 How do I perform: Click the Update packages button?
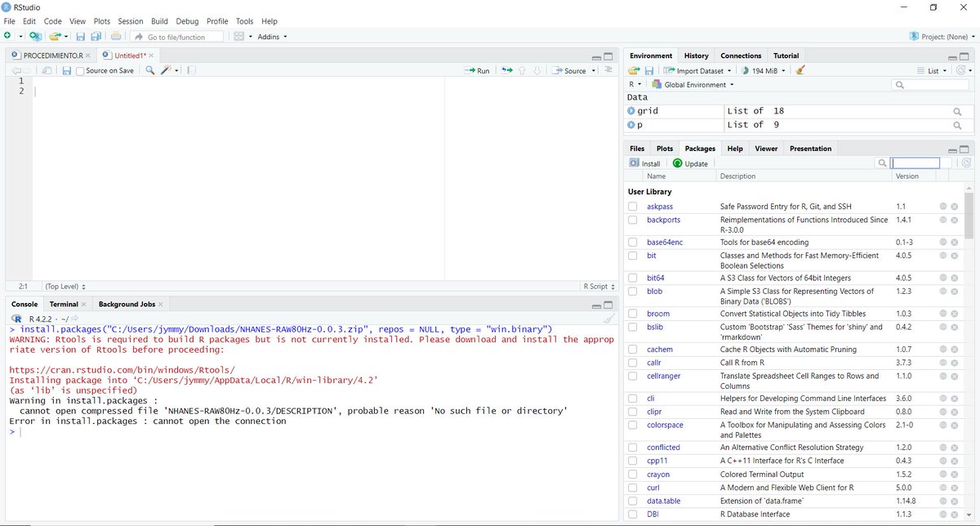(690, 163)
